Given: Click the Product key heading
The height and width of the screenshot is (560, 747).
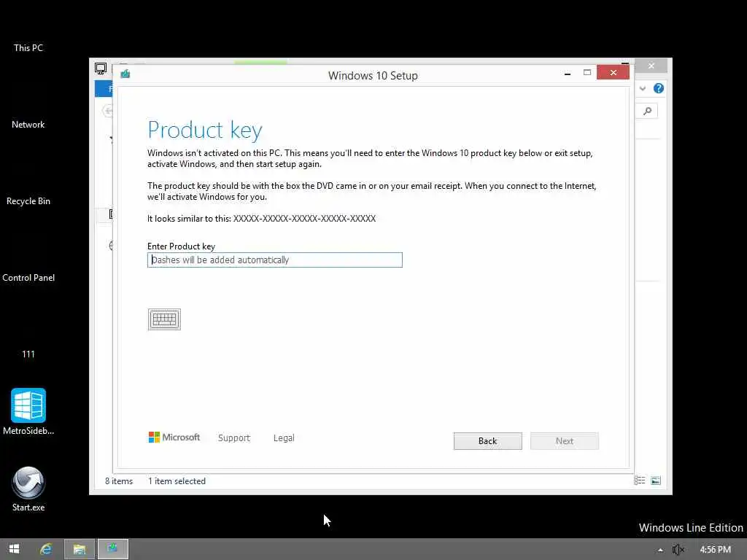Looking at the screenshot, I should (205, 130).
